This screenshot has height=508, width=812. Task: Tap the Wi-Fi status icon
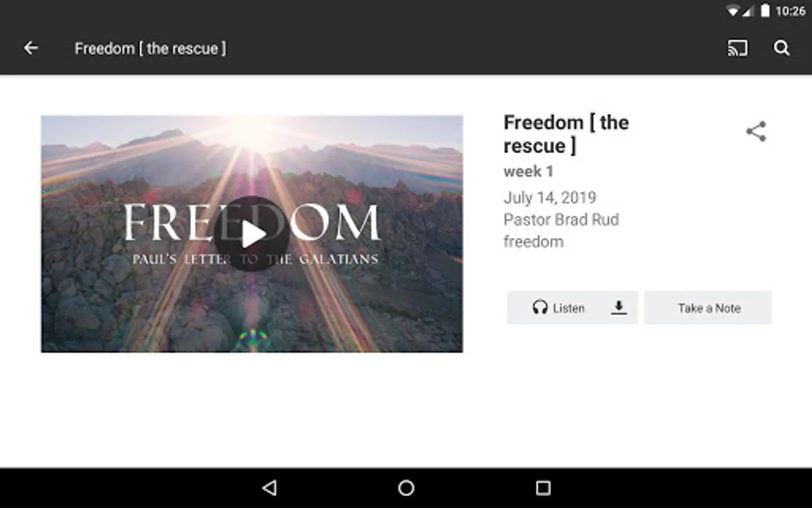[x=732, y=11]
